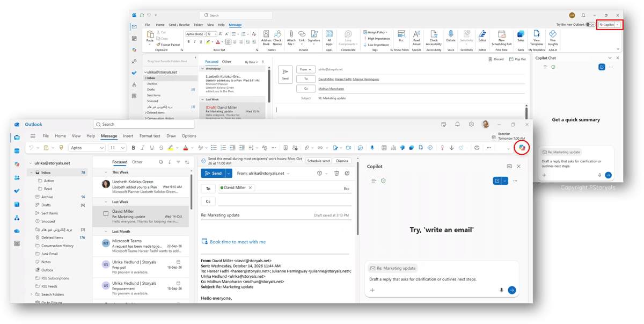Screen dimensions: 644x324
Task: Click Read Aloud in classic Outlook ribbon
Action: (x=416, y=38)
